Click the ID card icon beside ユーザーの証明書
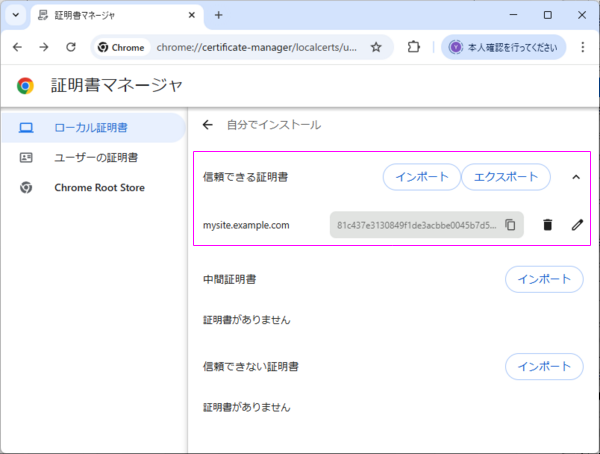The height and width of the screenshot is (454, 600). 26,157
